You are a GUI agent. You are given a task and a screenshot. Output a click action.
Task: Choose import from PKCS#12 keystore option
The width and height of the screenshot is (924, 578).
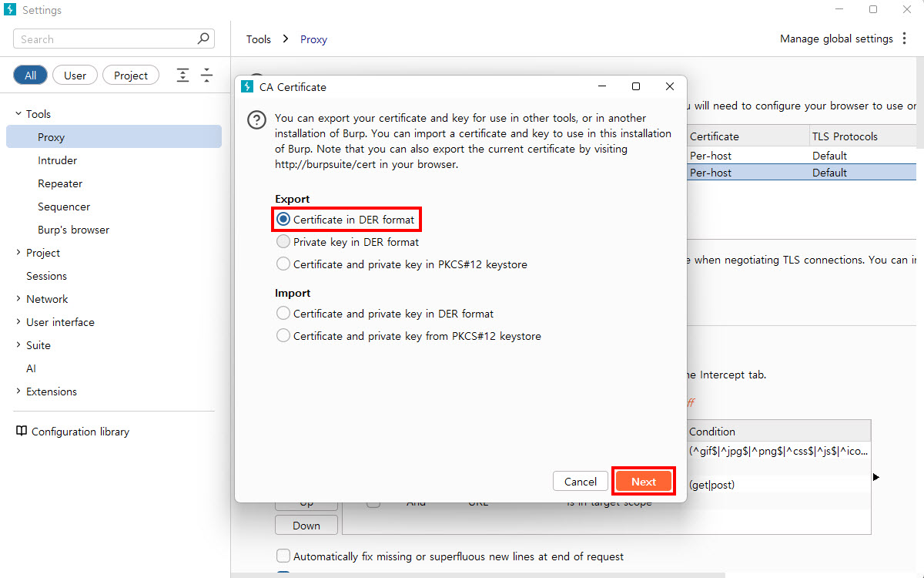[408, 336]
